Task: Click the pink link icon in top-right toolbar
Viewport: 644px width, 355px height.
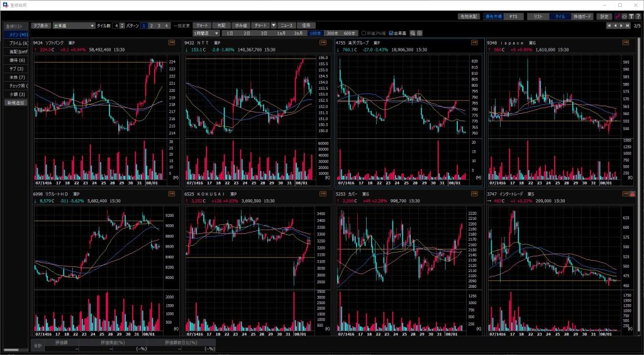Action: 617,16
